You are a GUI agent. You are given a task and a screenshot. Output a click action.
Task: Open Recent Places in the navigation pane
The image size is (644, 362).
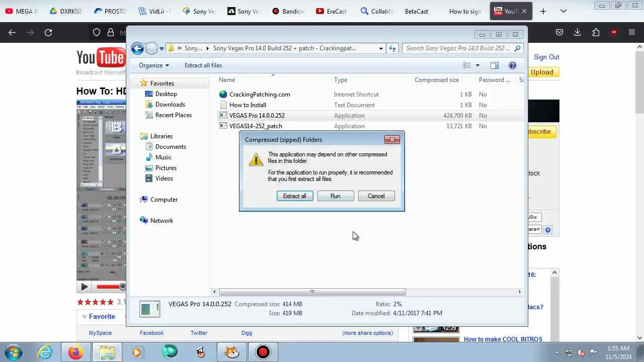pyautogui.click(x=173, y=115)
